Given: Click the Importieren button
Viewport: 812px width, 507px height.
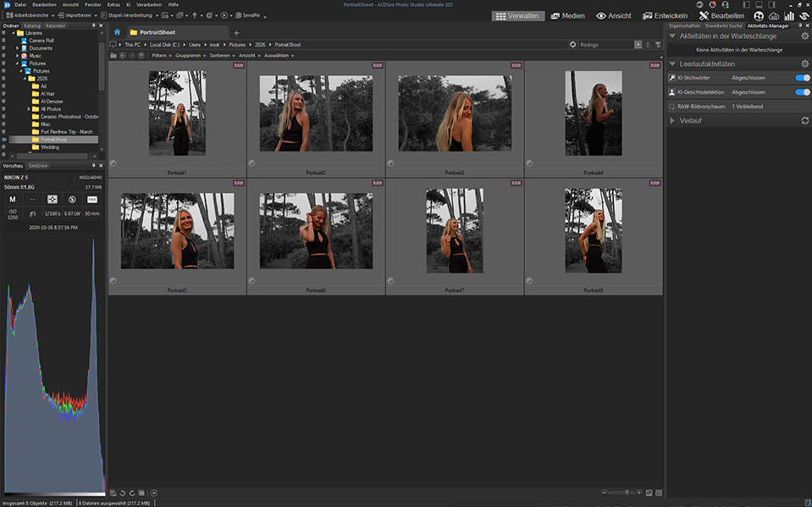Looking at the screenshot, I should pyautogui.click(x=77, y=15).
